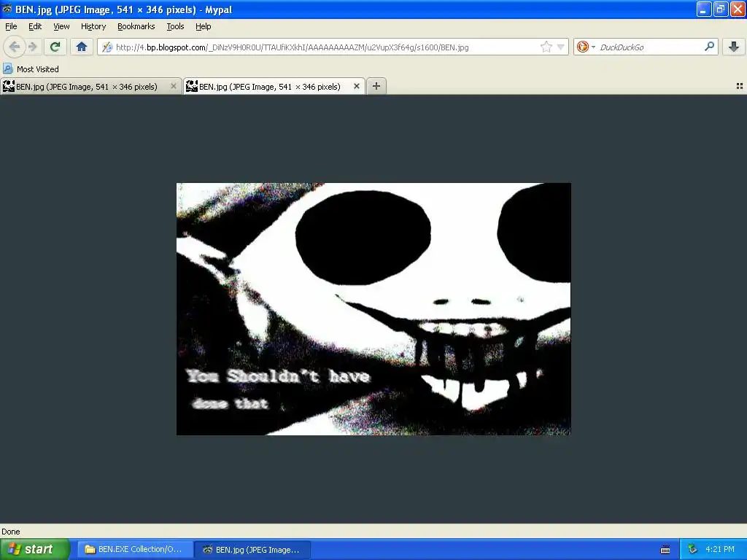Open the URL history dropdown arrow

pyautogui.click(x=561, y=47)
